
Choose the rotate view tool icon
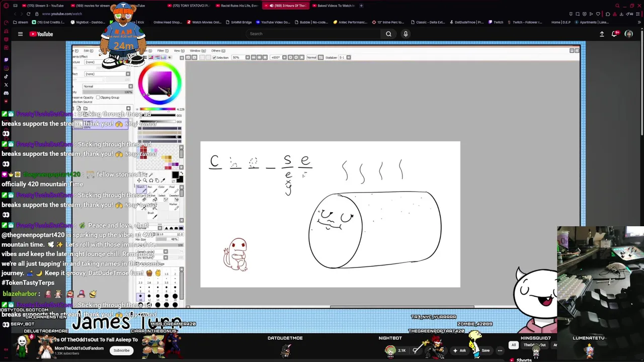pyautogui.click(x=151, y=180)
